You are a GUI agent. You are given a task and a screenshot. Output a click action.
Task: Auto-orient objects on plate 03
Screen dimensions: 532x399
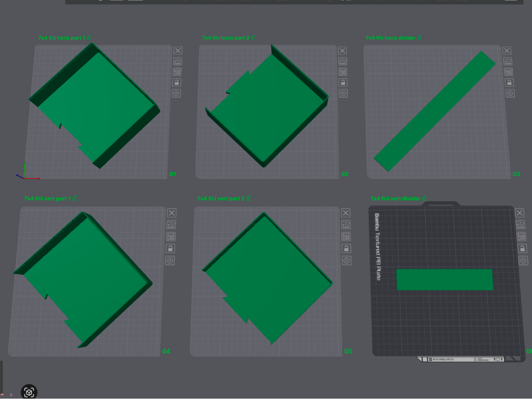[x=508, y=61]
